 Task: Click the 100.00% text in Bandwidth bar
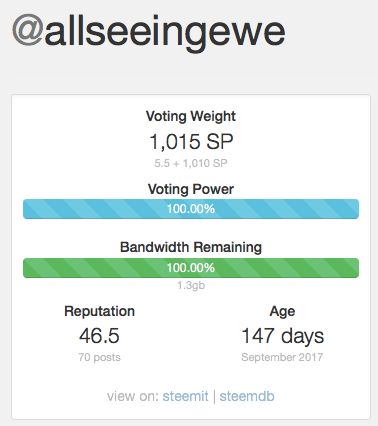[191, 268]
